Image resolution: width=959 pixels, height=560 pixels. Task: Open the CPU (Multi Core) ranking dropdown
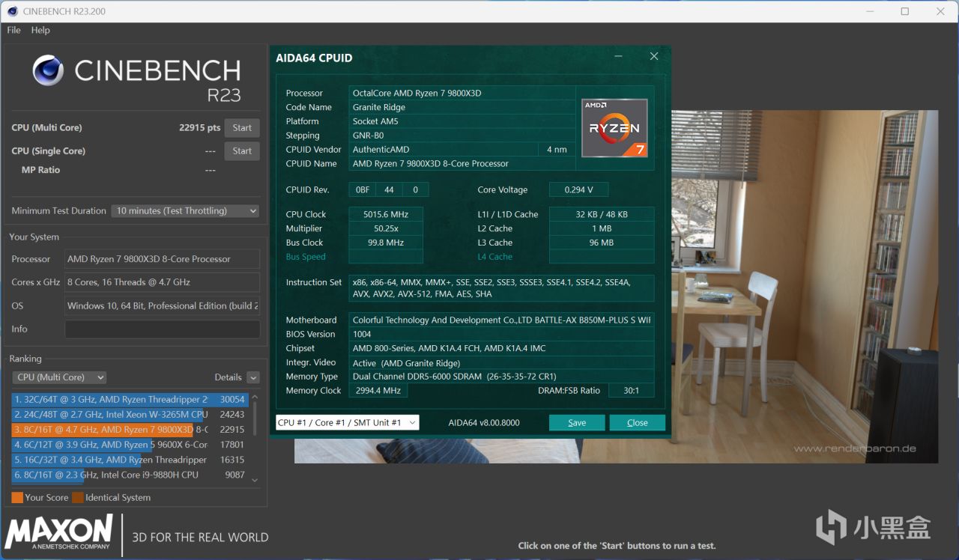pos(59,377)
